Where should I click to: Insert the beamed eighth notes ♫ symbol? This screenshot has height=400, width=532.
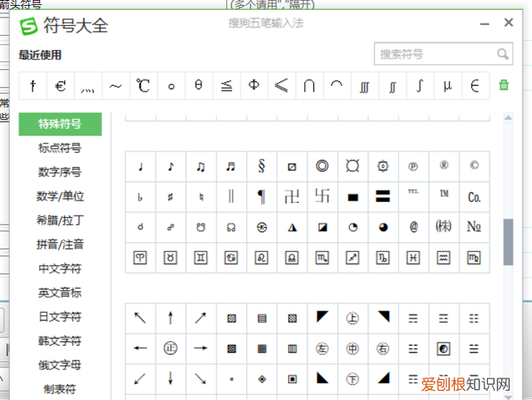[x=201, y=166]
